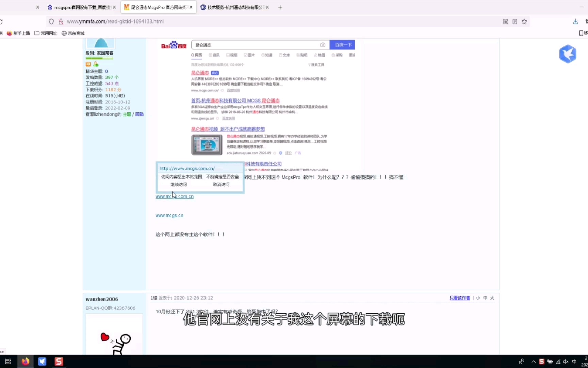588x368 pixels.
Task: Click 取消访问 in the popup
Action: [221, 184]
